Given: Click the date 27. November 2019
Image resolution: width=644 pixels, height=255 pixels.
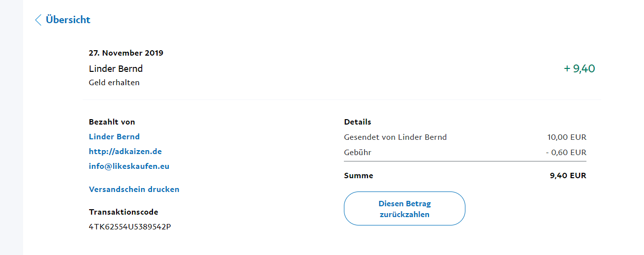Looking at the screenshot, I should click(x=126, y=53).
